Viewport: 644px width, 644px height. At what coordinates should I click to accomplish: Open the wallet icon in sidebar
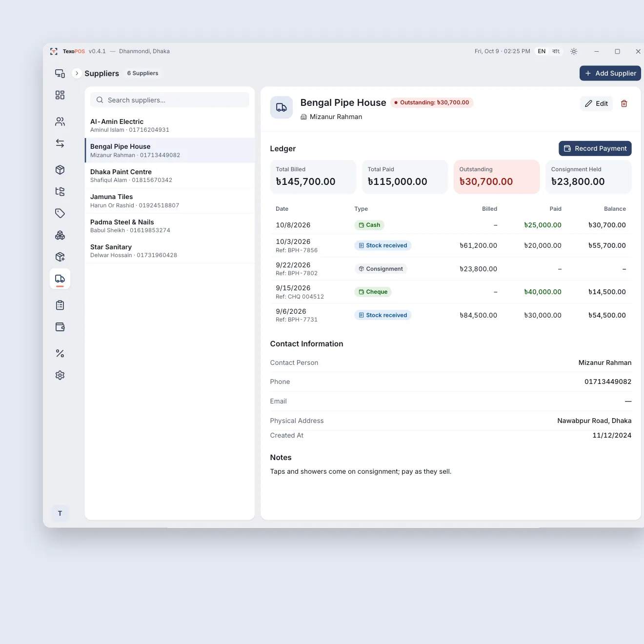[x=60, y=327]
